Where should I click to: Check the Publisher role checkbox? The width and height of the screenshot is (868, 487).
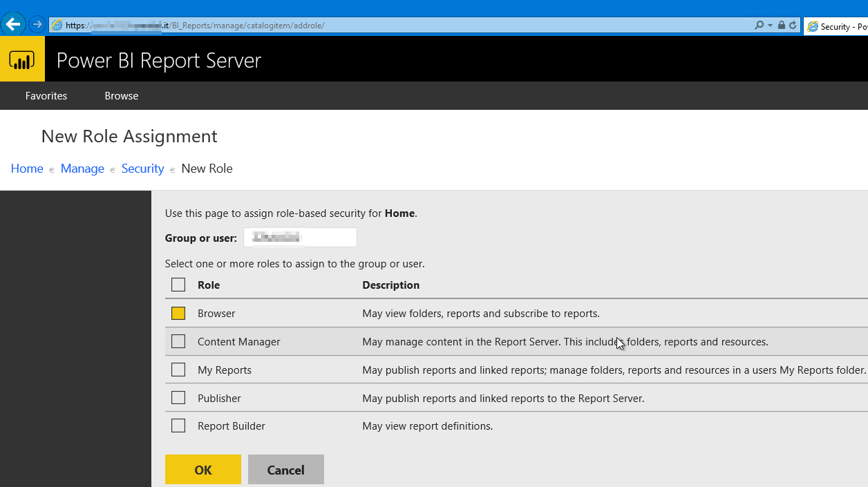point(178,398)
